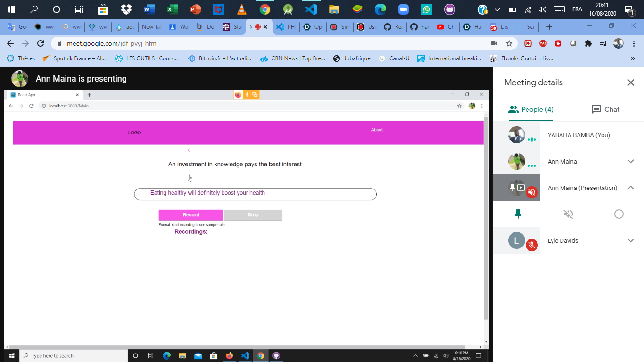
Task: Switch to the People (4) tab
Action: click(x=531, y=109)
